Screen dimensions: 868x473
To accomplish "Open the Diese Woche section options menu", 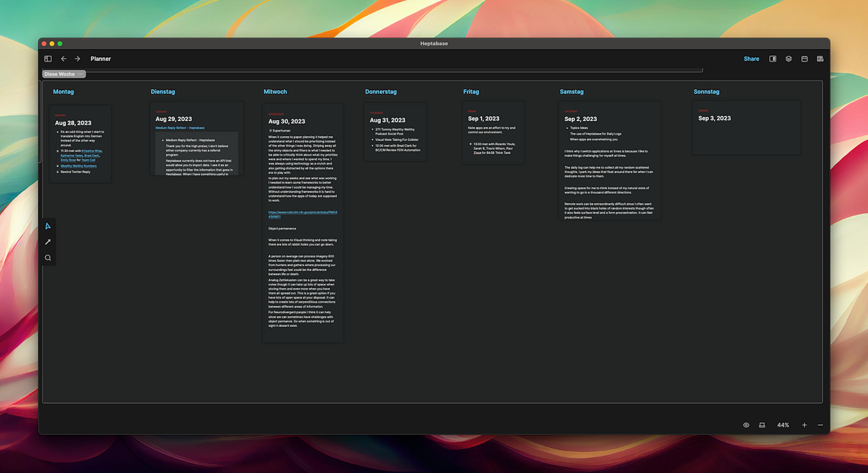I will (x=80, y=74).
